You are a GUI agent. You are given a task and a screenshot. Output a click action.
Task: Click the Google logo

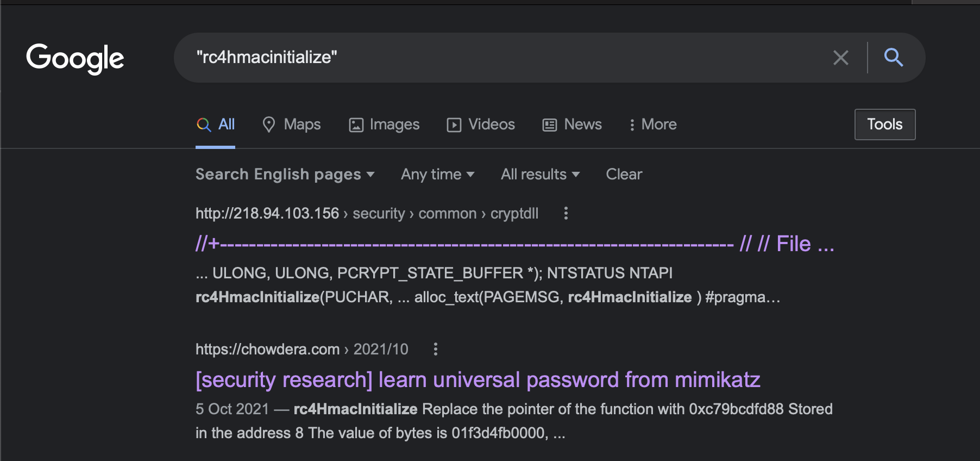pos(75,58)
